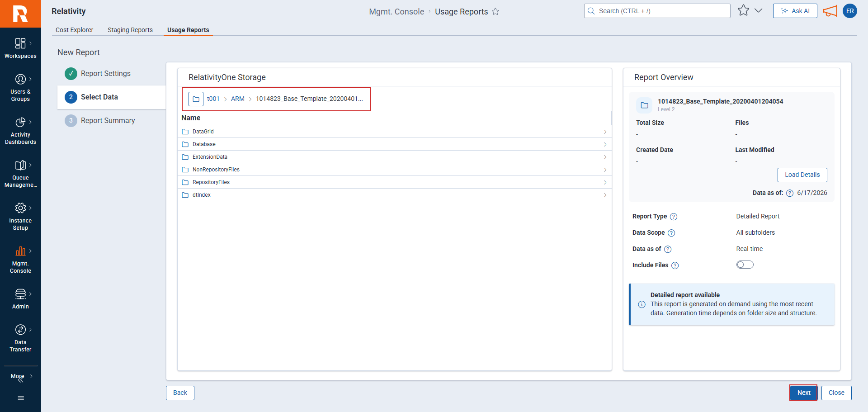This screenshot has width=868, height=412.
Task: Navigate to t001 breadcrumb link
Action: point(213,99)
